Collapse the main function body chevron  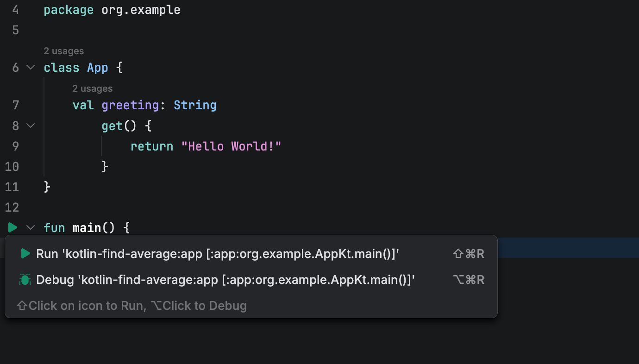(30, 227)
